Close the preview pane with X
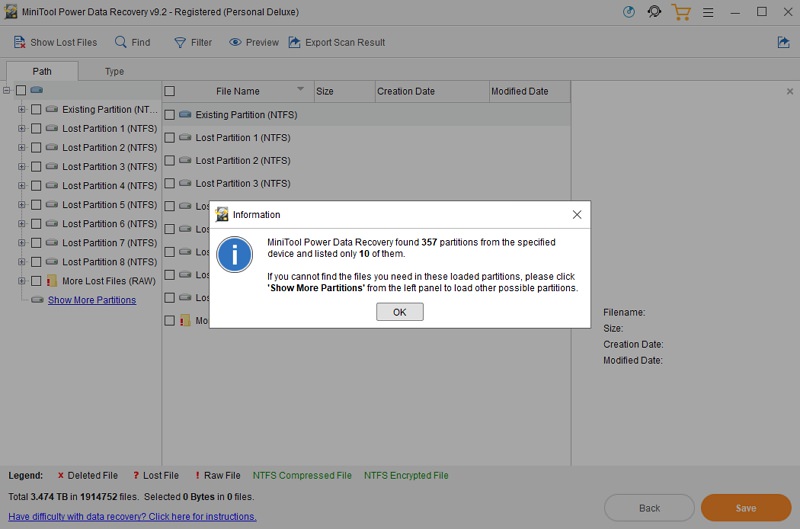This screenshot has width=800, height=529. point(790,91)
